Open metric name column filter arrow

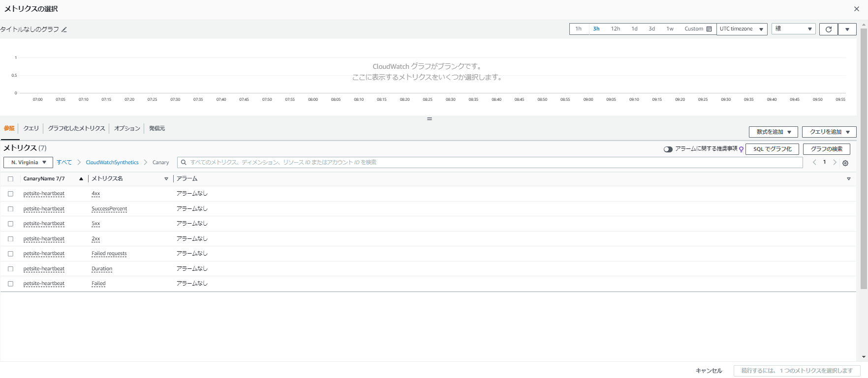(x=166, y=179)
